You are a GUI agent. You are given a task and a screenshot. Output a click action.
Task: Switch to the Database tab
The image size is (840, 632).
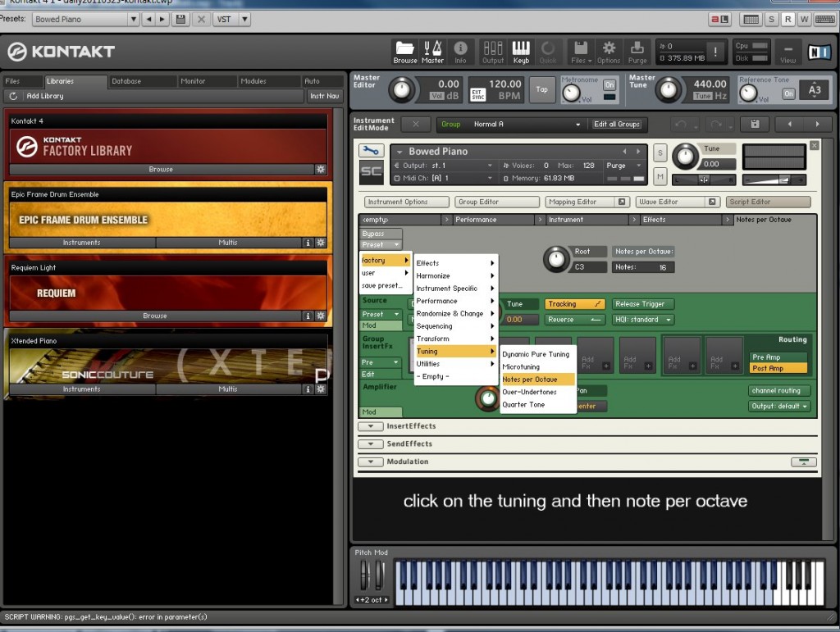pos(142,81)
